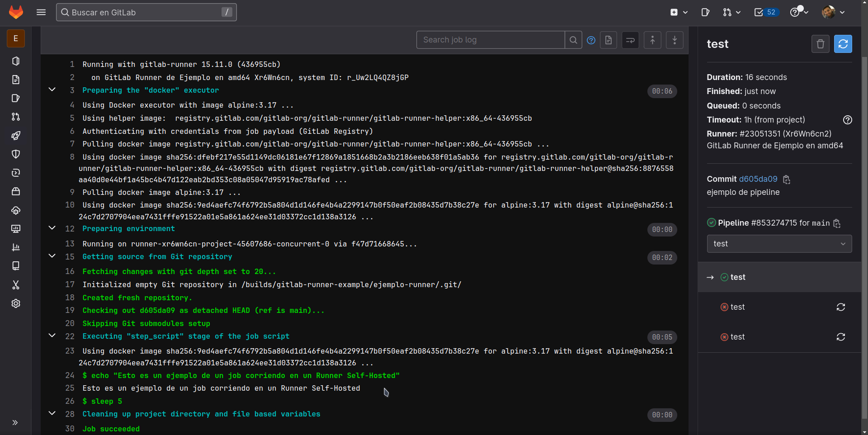868x435 pixels.
Task: Retry the first failed test job
Action: (841, 307)
